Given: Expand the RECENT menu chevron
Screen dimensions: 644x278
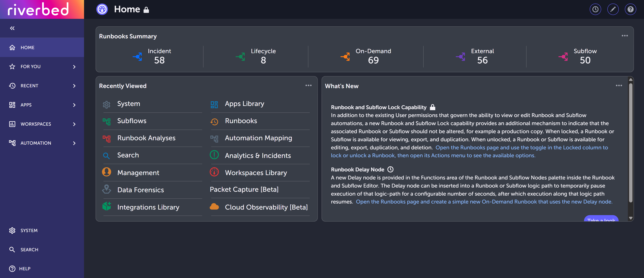Looking at the screenshot, I should (74, 86).
